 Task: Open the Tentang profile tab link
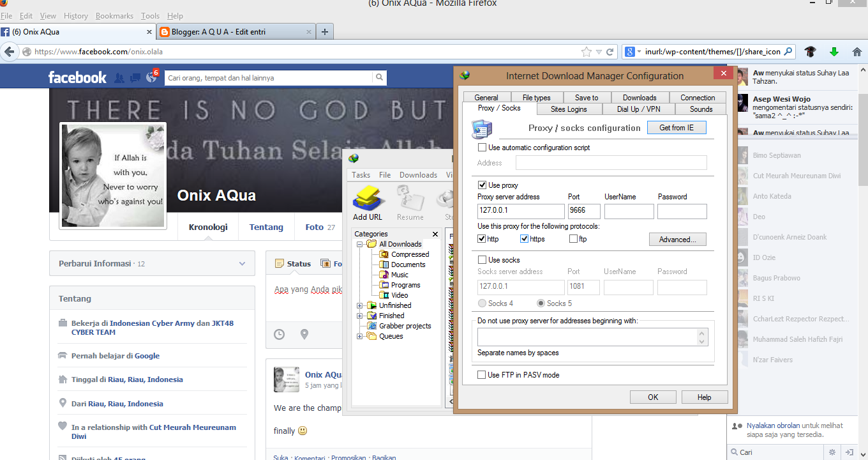(266, 227)
